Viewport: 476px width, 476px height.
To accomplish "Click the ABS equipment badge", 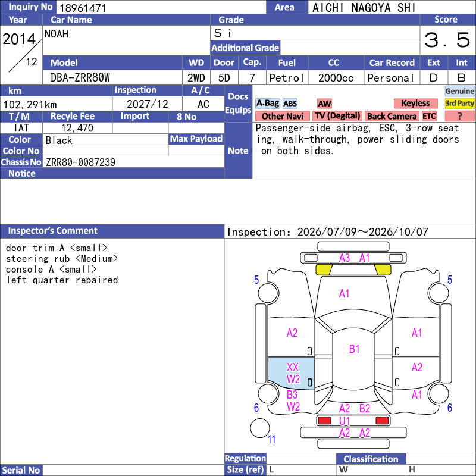I will [x=290, y=104].
